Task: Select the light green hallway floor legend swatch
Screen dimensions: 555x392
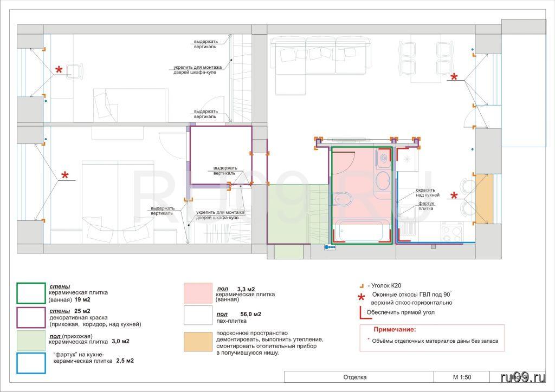Action: coord(30,341)
